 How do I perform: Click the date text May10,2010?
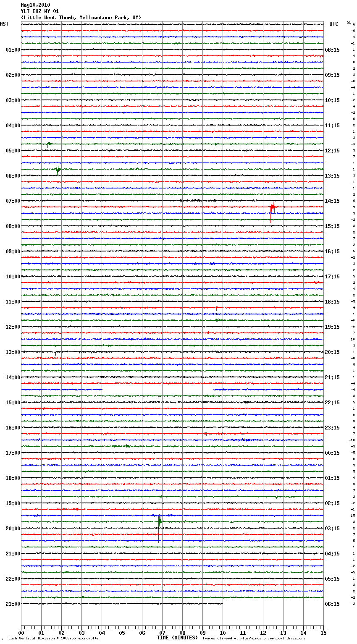pyautogui.click(x=35, y=5)
